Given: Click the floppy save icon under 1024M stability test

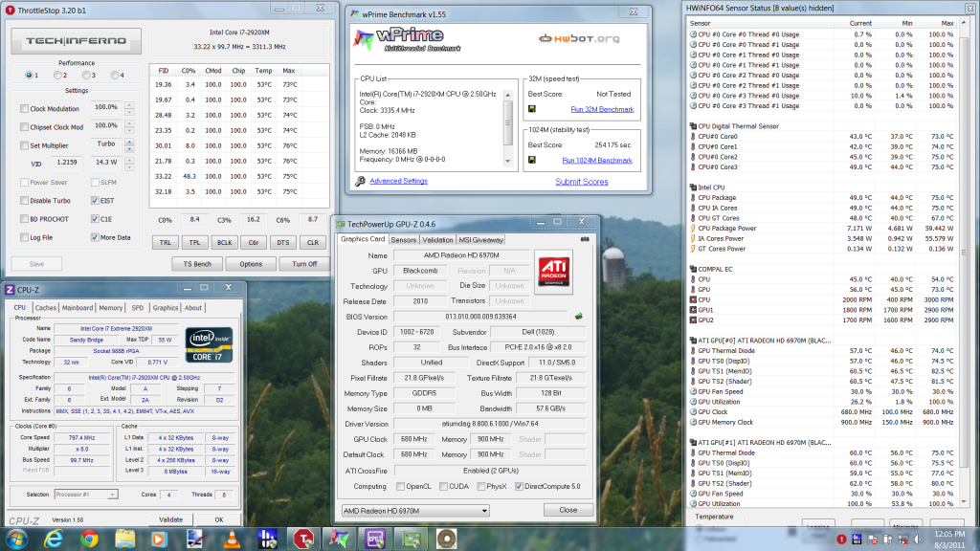Looking at the screenshot, I should (532, 160).
